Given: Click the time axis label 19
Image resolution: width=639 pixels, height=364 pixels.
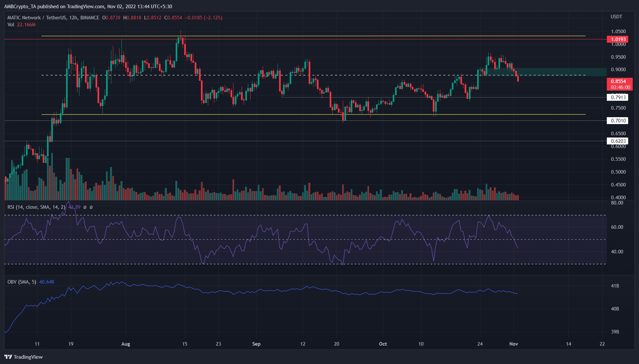Looking at the screenshot, I should point(71,344).
